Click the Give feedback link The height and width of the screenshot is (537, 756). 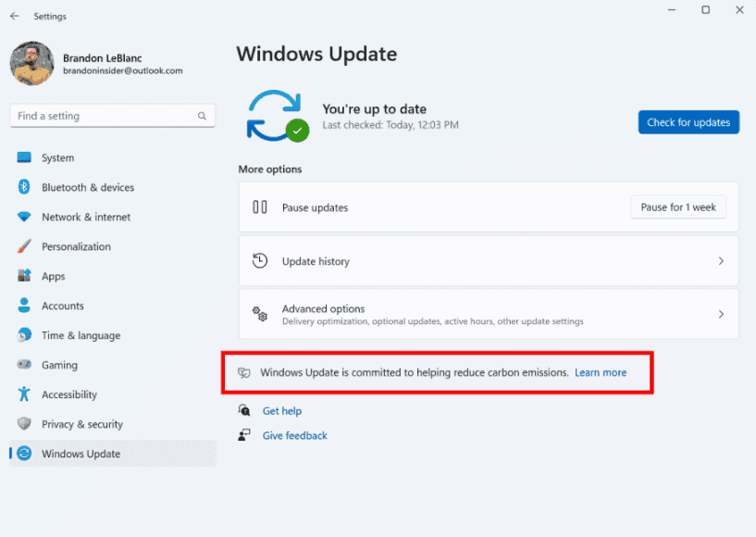point(294,436)
